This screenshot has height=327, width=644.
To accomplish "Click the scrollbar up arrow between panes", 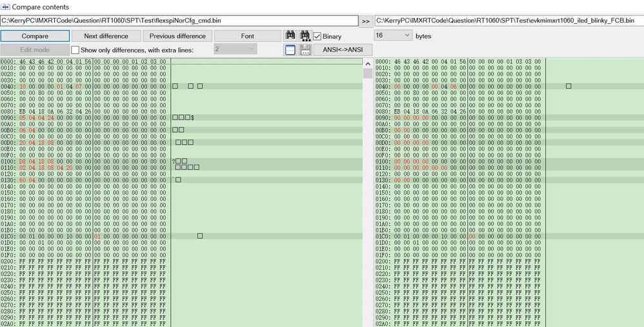I will (x=368, y=64).
